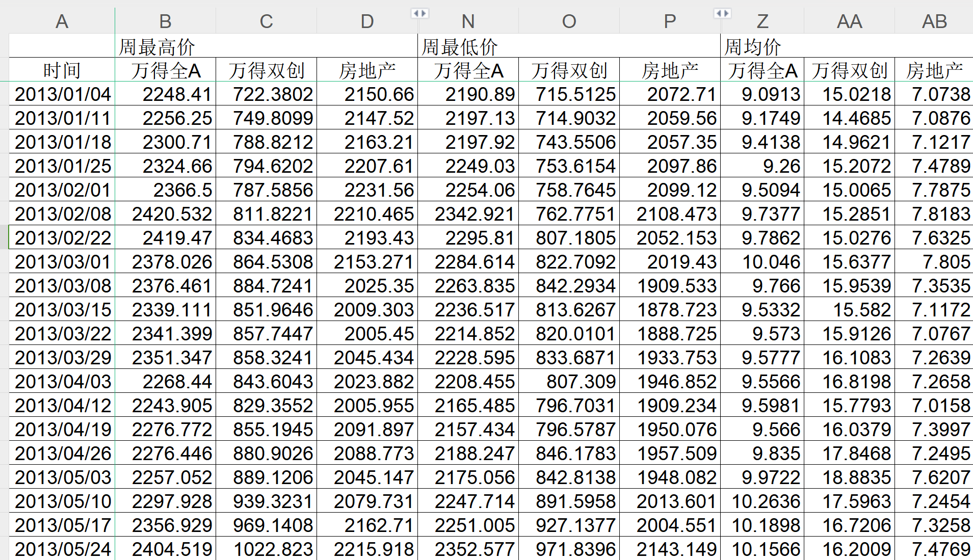Select cell with value 15.582

(x=850, y=309)
